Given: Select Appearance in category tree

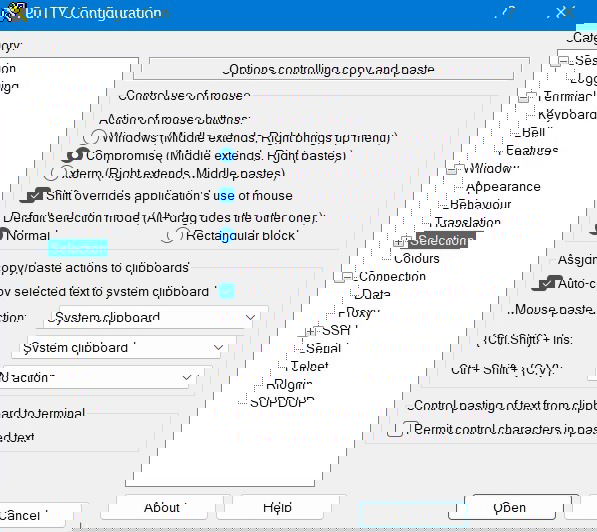Looking at the screenshot, I should click(x=503, y=187).
